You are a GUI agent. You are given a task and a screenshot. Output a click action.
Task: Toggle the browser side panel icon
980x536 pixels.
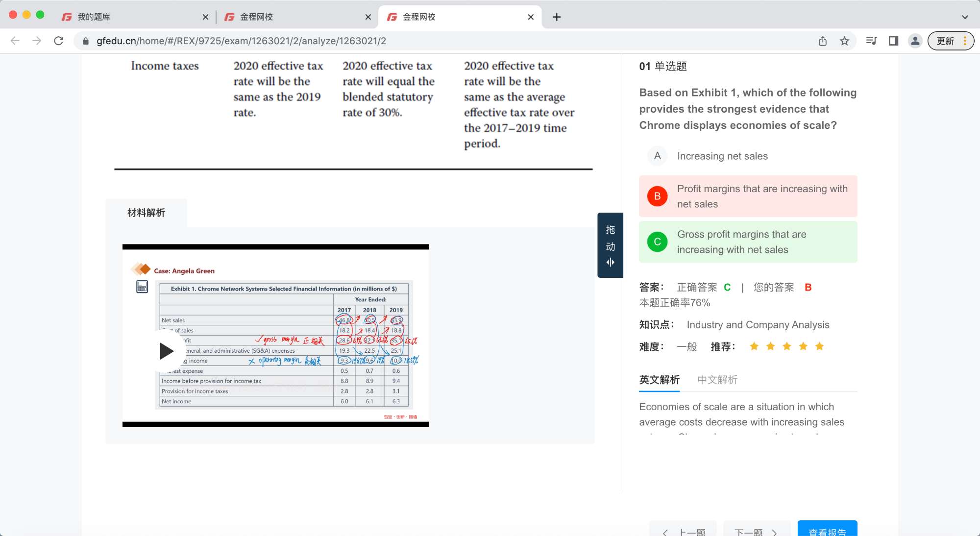click(893, 41)
